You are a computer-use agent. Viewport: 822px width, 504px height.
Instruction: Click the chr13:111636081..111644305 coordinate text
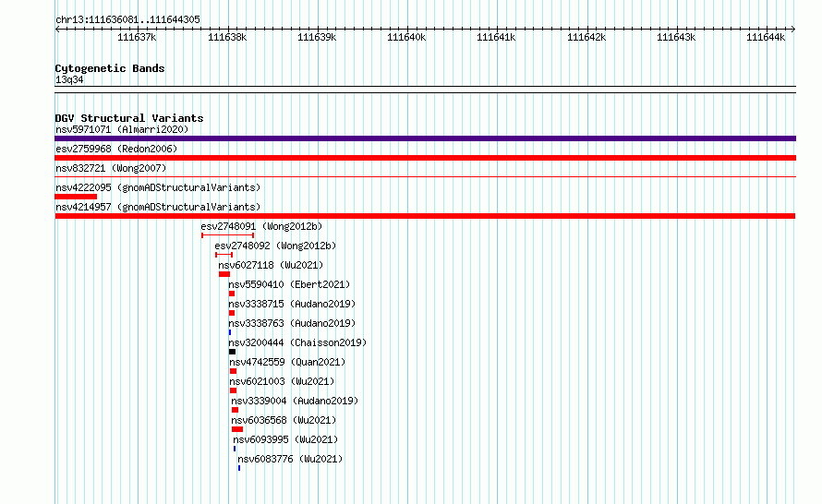[127, 19]
